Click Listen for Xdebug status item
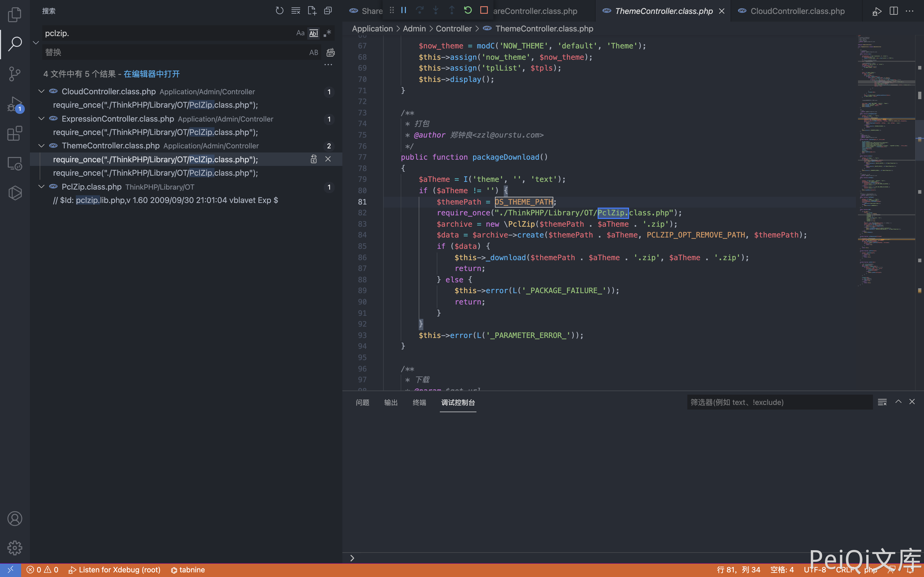Viewport: 924px width, 577px height. [x=114, y=570]
